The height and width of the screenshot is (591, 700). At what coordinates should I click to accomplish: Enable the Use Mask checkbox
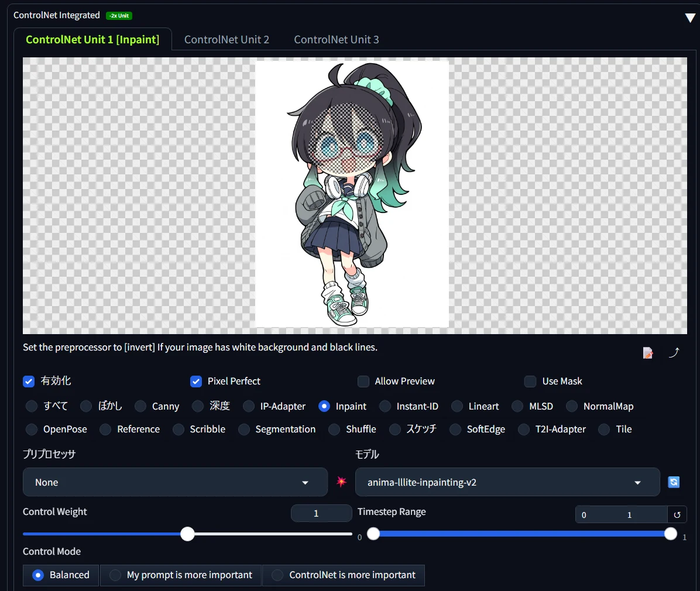530,381
